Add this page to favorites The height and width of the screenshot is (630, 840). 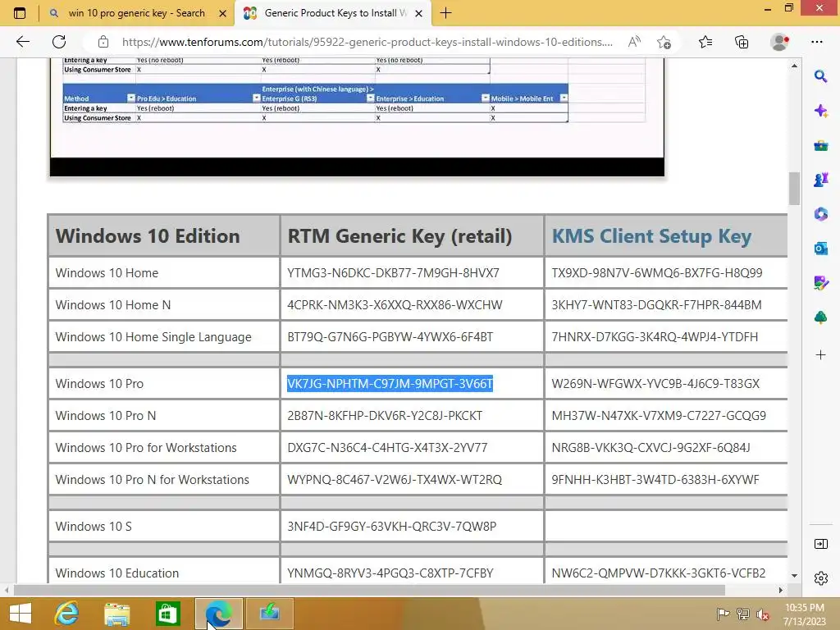(x=664, y=42)
